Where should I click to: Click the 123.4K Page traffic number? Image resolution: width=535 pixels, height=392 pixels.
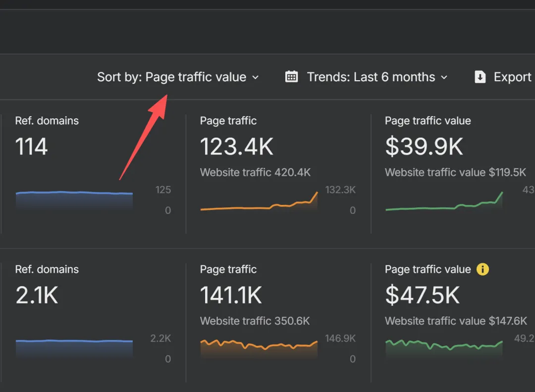pyautogui.click(x=236, y=147)
